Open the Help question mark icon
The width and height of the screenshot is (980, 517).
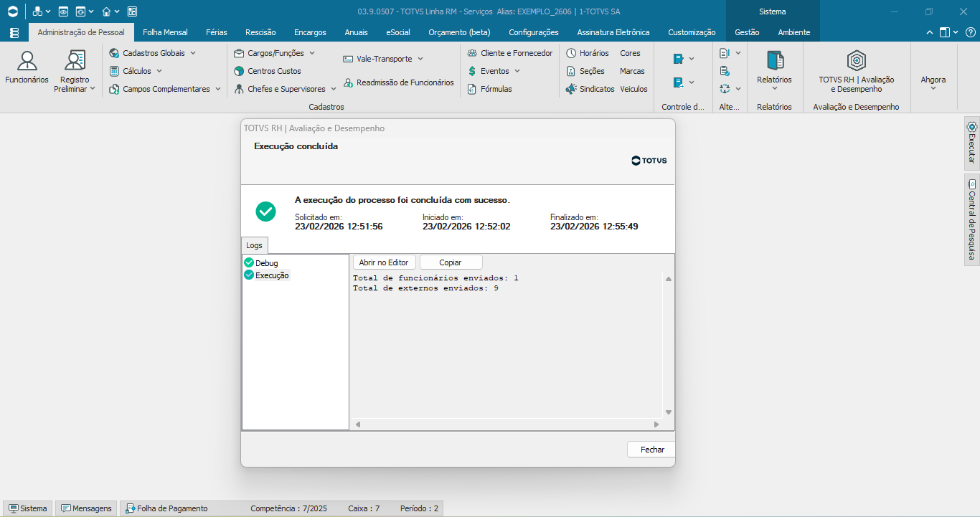[969, 32]
